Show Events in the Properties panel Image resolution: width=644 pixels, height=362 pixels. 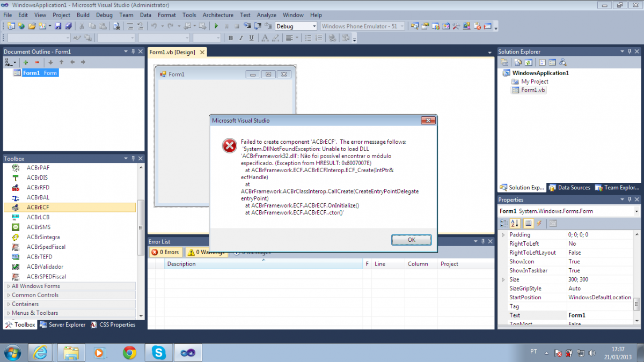click(539, 223)
